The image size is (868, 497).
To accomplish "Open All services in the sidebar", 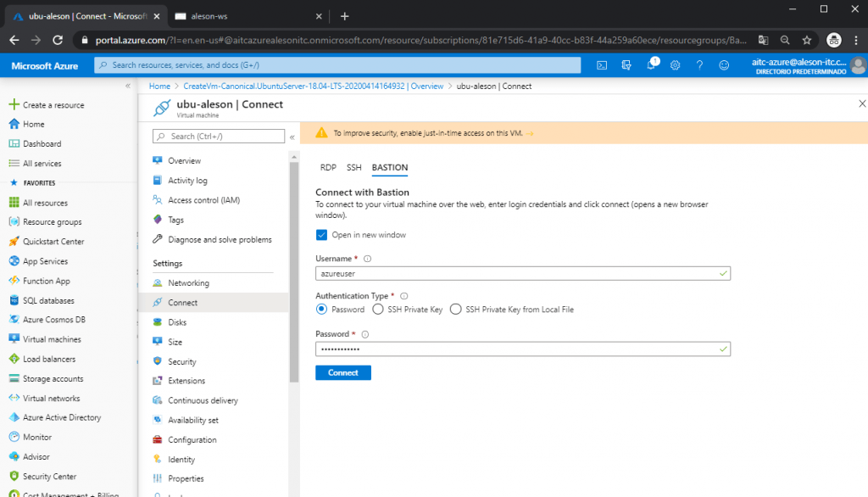I will [x=42, y=164].
